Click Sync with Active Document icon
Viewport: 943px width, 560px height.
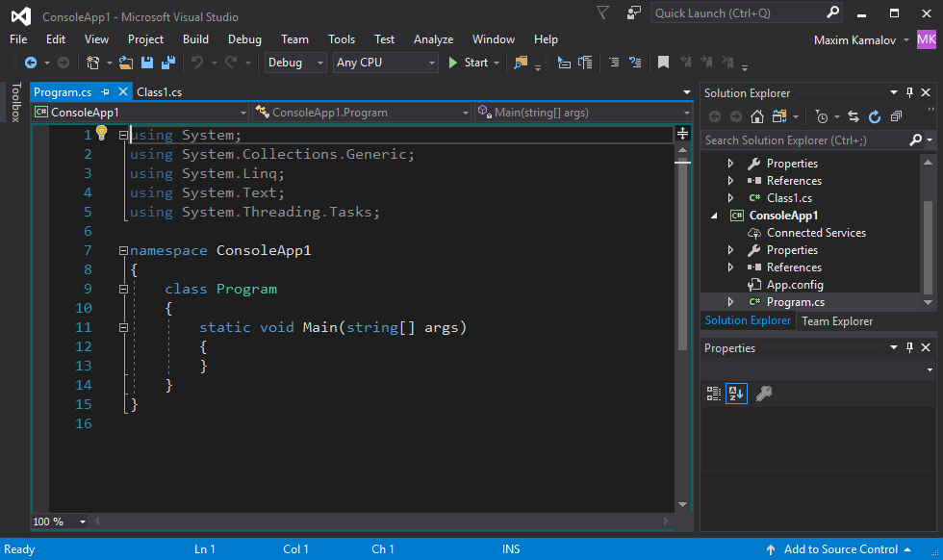pos(854,116)
